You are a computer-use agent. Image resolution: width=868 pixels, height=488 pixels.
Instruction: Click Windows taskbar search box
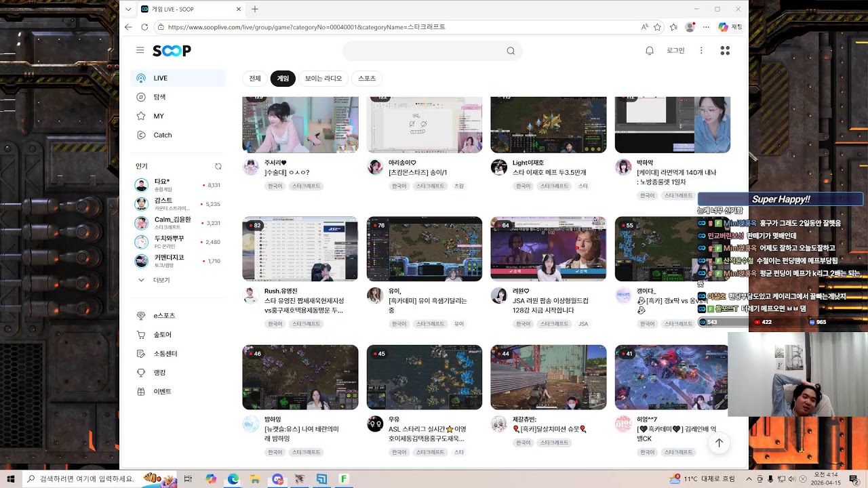pos(100,479)
